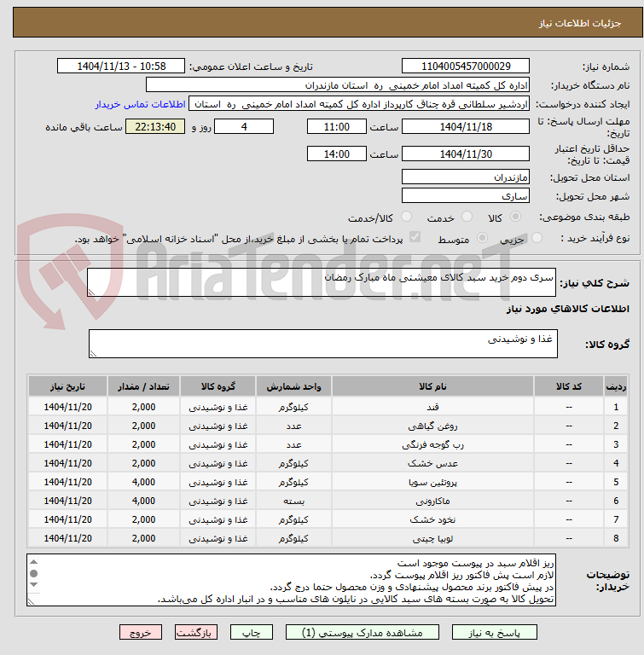The image size is (644, 655).
Task: Click the delivery province field مازندران
Action: pyautogui.click(x=466, y=177)
